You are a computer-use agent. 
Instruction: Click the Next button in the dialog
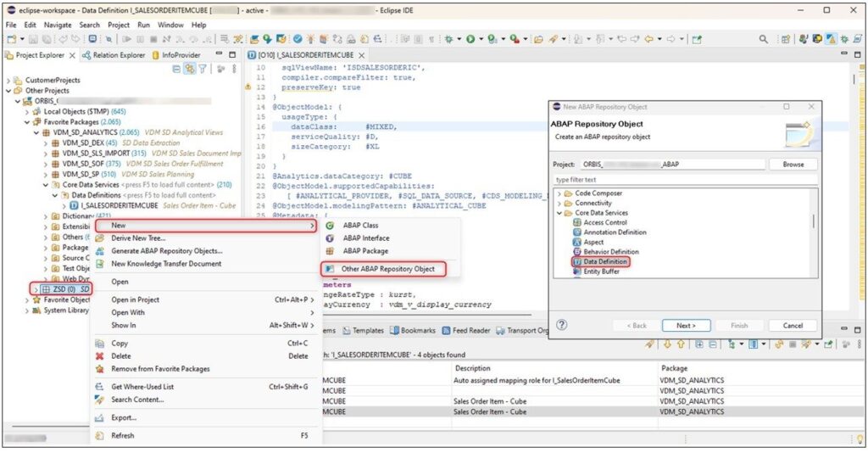click(686, 326)
